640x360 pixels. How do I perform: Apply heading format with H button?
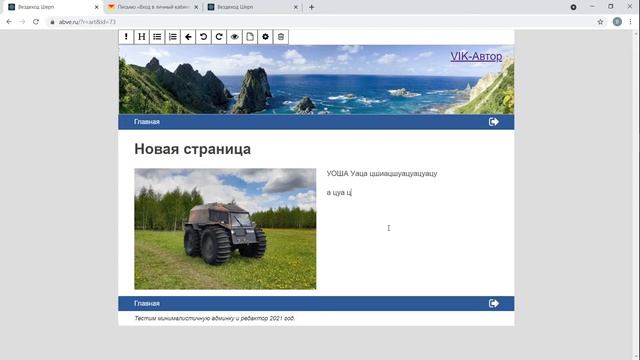pos(142,37)
